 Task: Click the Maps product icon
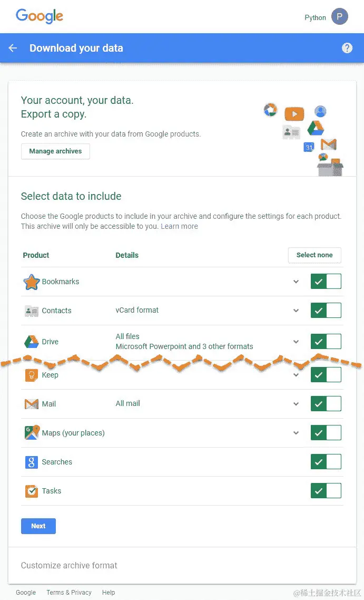(31, 433)
